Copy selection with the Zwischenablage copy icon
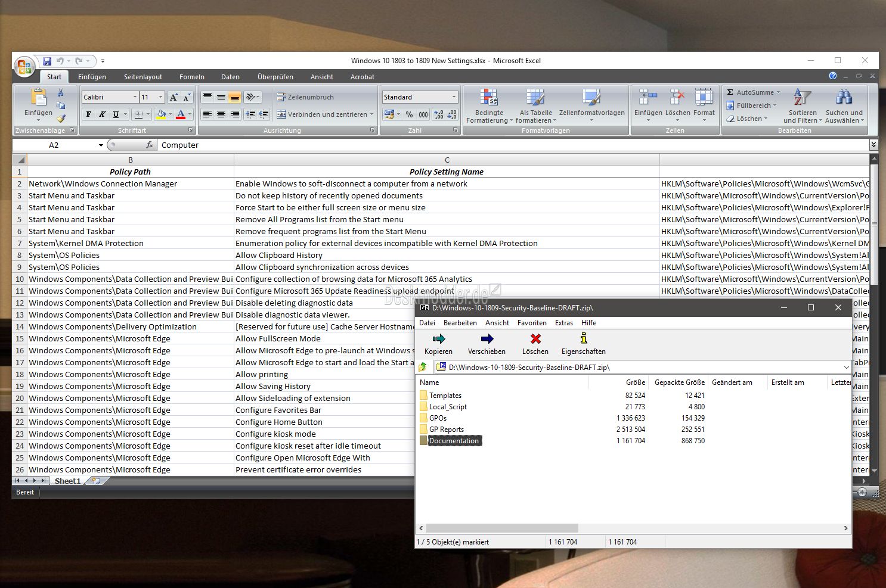The width and height of the screenshot is (886, 588). tap(60, 105)
